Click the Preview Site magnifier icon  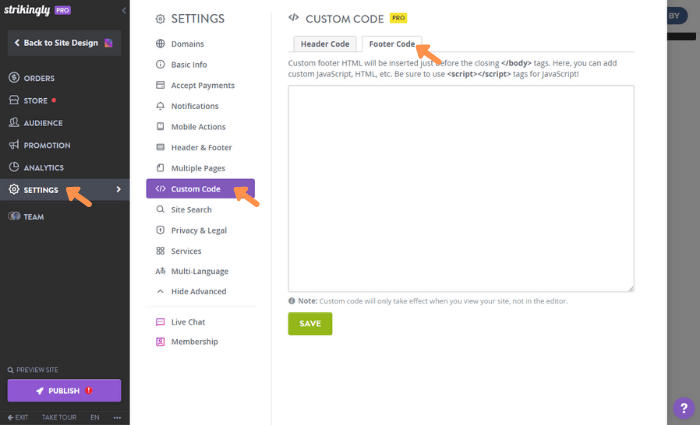tap(10, 370)
